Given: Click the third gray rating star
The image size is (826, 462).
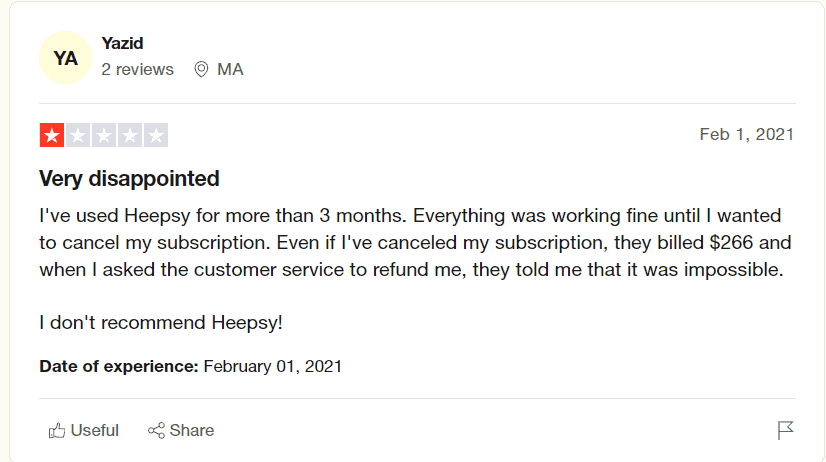Looking at the screenshot, I should (104, 135).
